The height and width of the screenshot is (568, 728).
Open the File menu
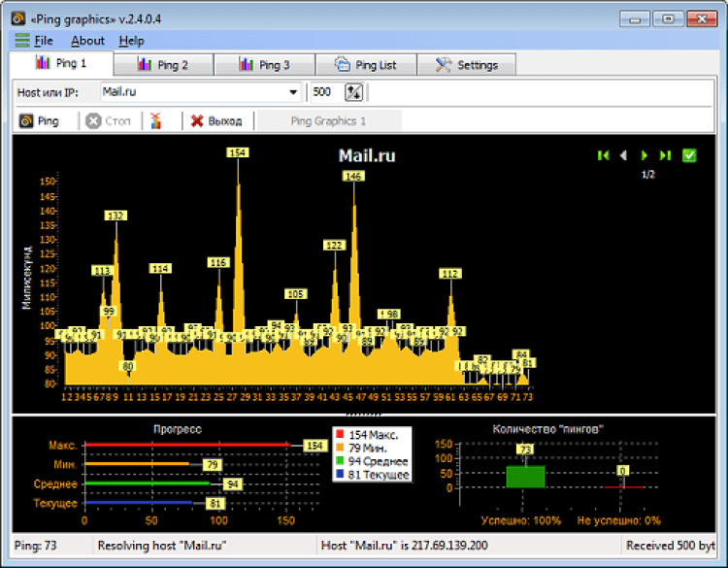click(44, 41)
